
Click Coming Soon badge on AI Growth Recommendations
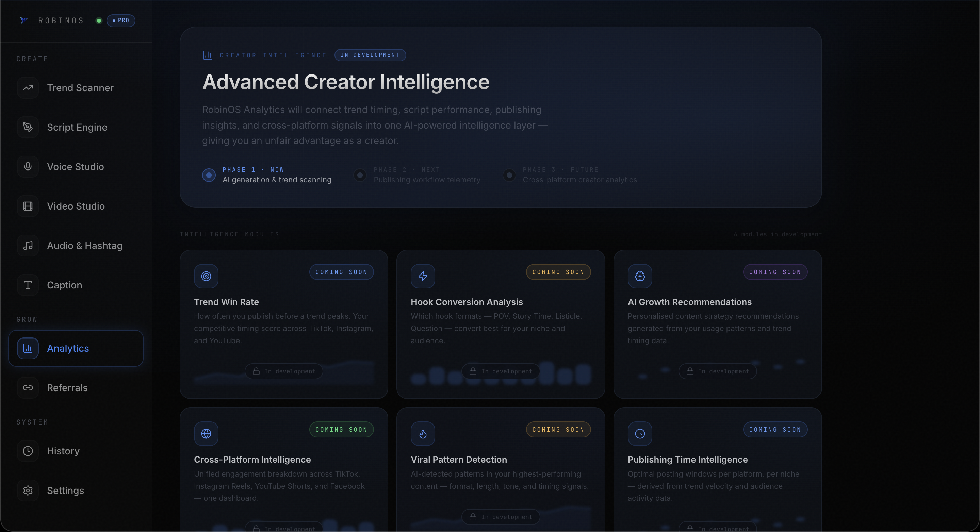[x=775, y=272]
